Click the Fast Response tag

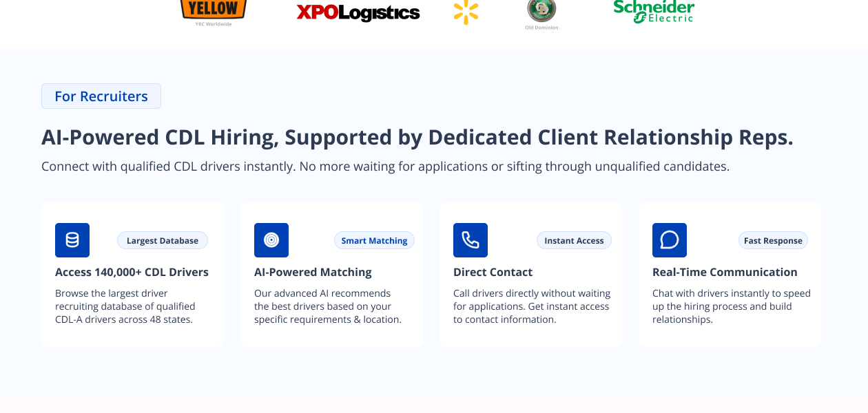pyautogui.click(x=773, y=240)
